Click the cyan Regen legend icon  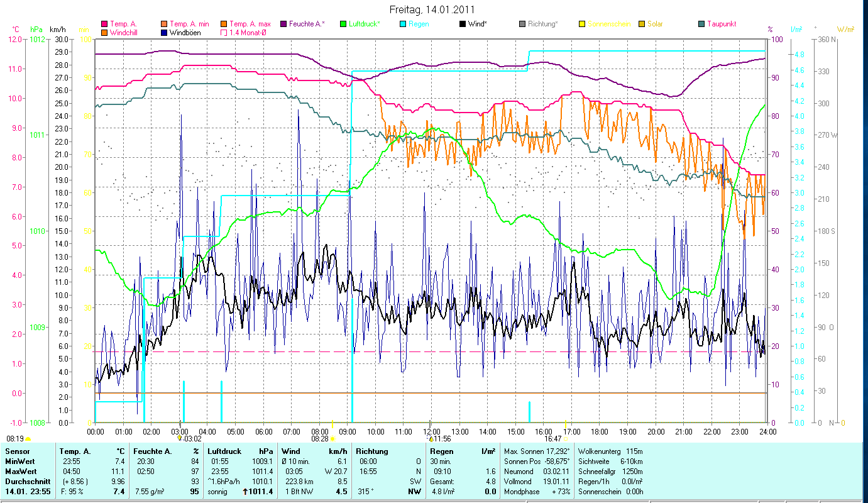[403, 24]
